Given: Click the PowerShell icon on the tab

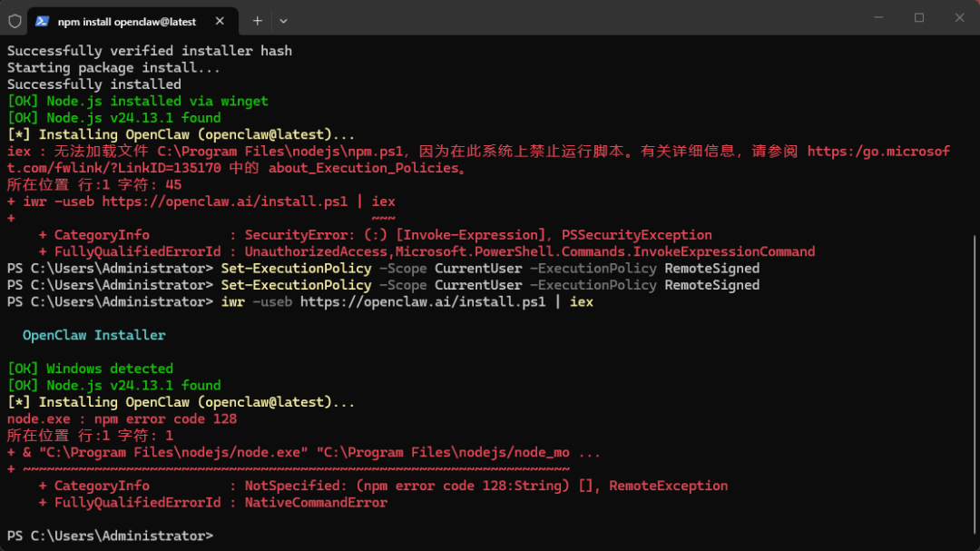Looking at the screenshot, I should pyautogui.click(x=42, y=20).
